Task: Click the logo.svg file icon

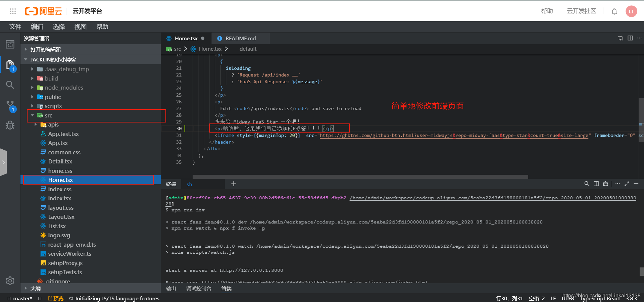Action: point(43,235)
